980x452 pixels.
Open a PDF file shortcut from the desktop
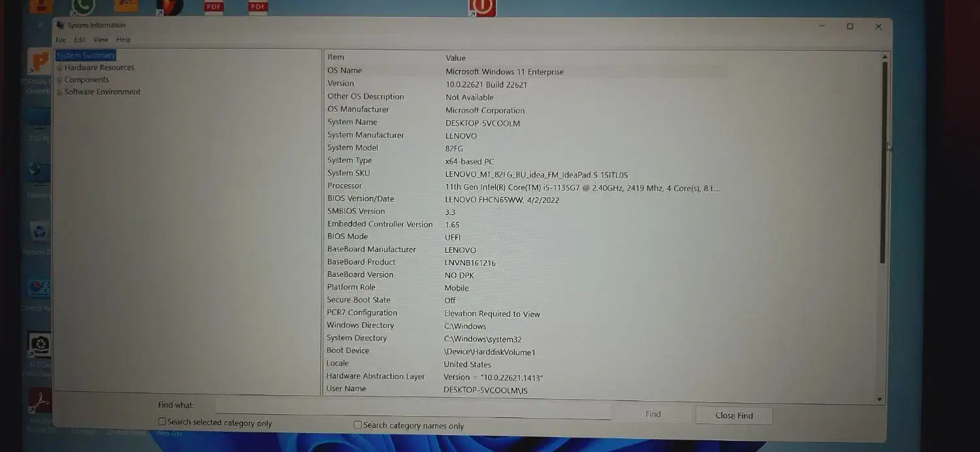click(x=212, y=8)
